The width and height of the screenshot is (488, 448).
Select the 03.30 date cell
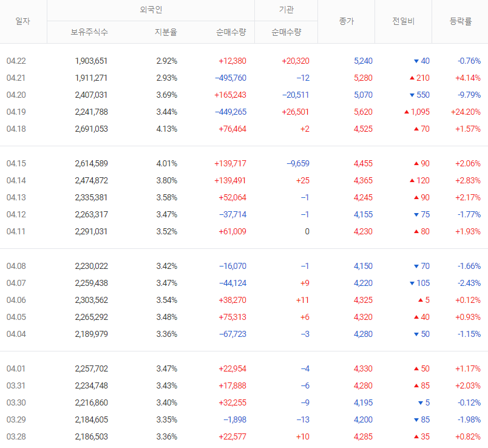[x=16, y=403]
